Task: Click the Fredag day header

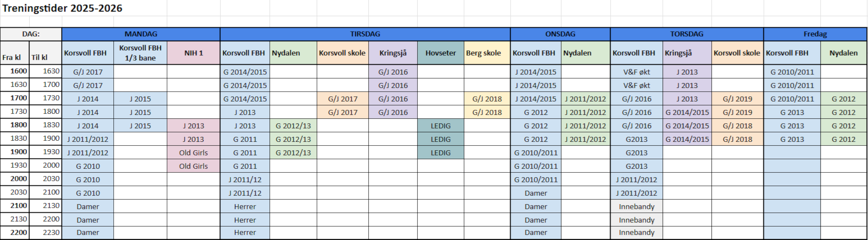Action: [x=815, y=34]
